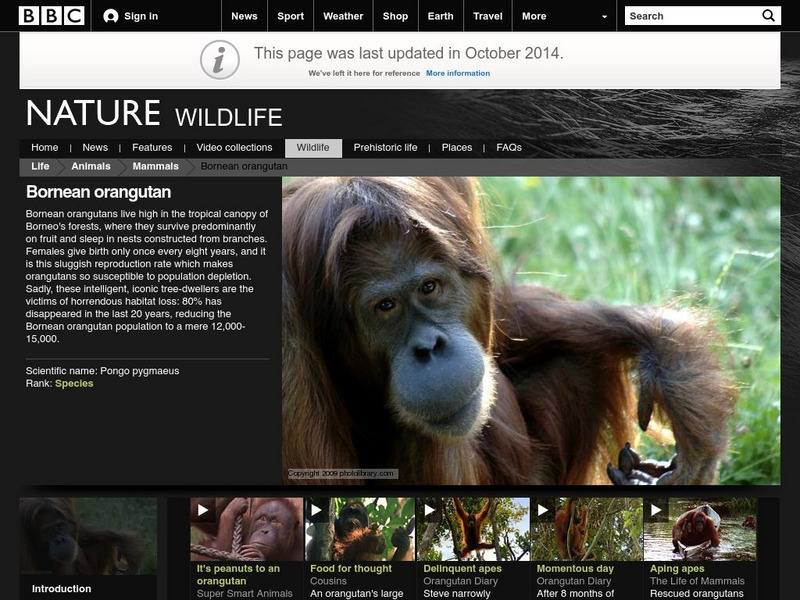
Task: Open the 'Aping apes' title link
Action: tap(677, 568)
